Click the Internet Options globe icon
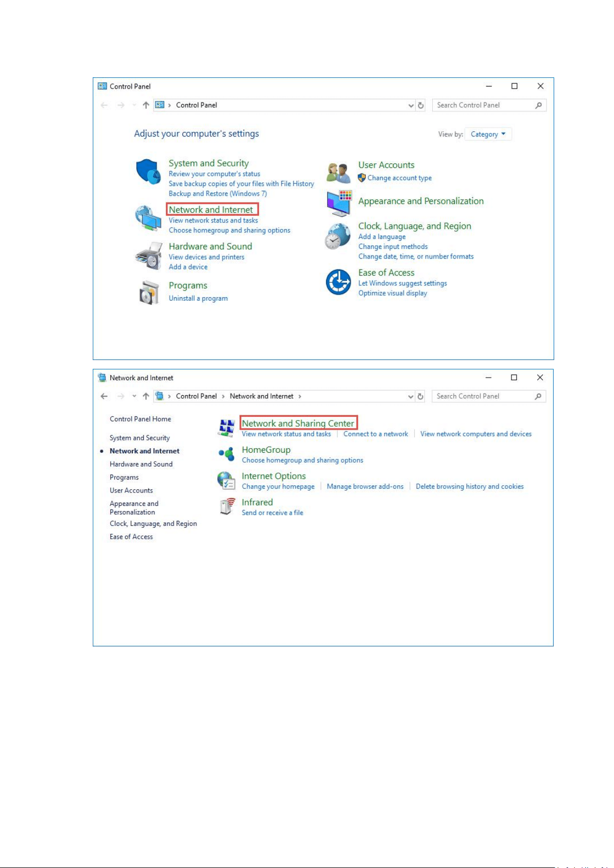The image size is (614, 868). coord(226,481)
